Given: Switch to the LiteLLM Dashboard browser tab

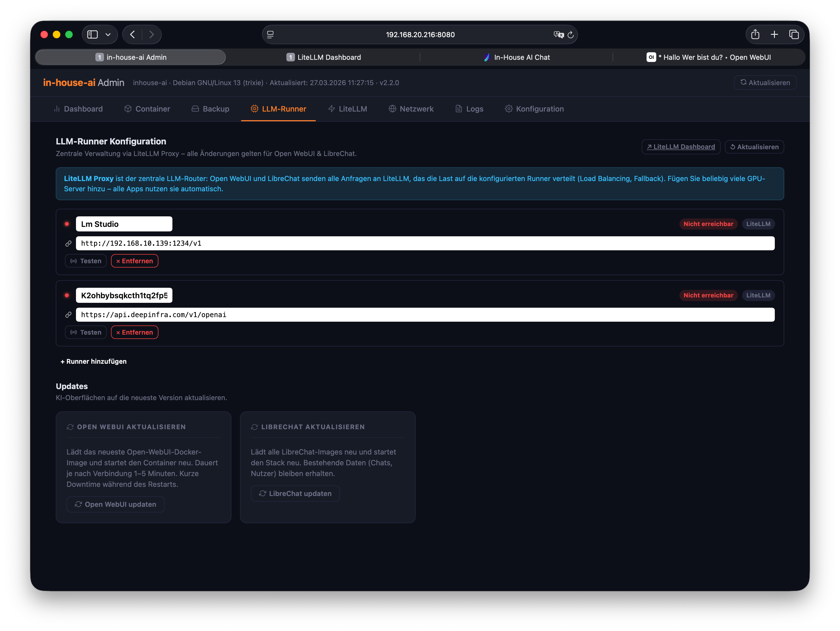Looking at the screenshot, I should [324, 57].
